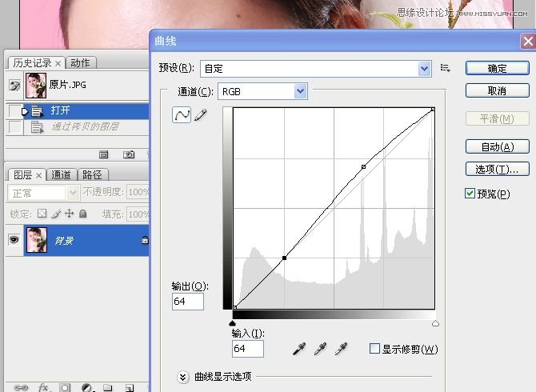536x392 pixels.
Task: Open the 通道 dropdown showing RGB
Action: point(262,91)
